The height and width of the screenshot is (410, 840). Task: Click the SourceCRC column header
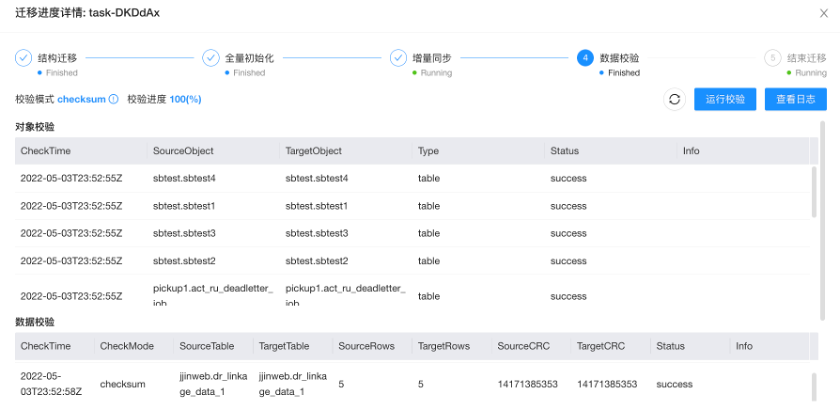[x=520, y=346]
